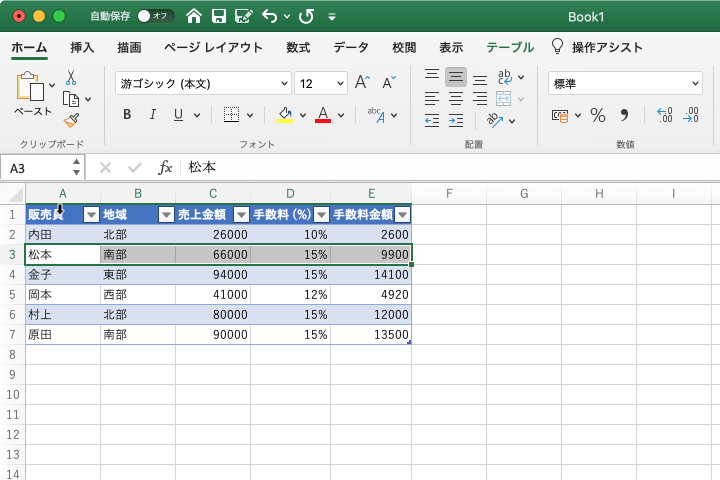720x480 pixels.
Task: Select cell containing 94000
Action: coord(213,275)
